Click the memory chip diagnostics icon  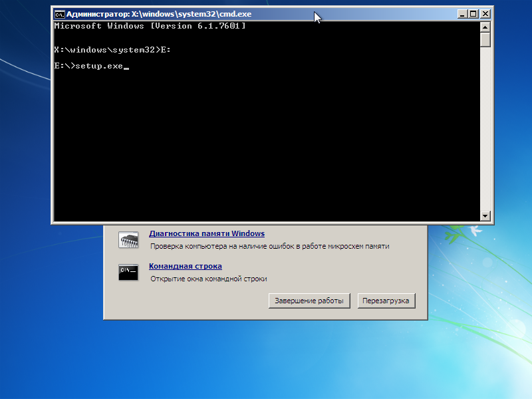(x=128, y=239)
